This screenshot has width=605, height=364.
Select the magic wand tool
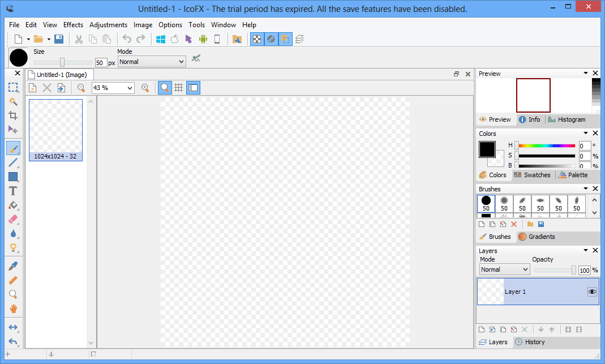click(x=13, y=101)
